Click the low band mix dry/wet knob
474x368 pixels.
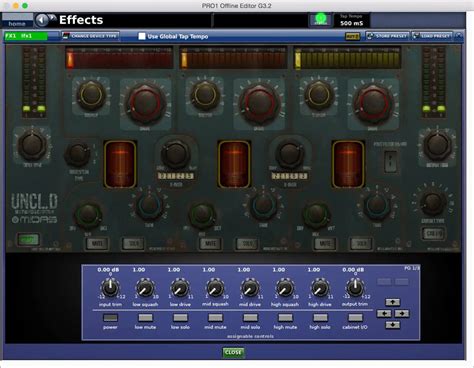87,214
